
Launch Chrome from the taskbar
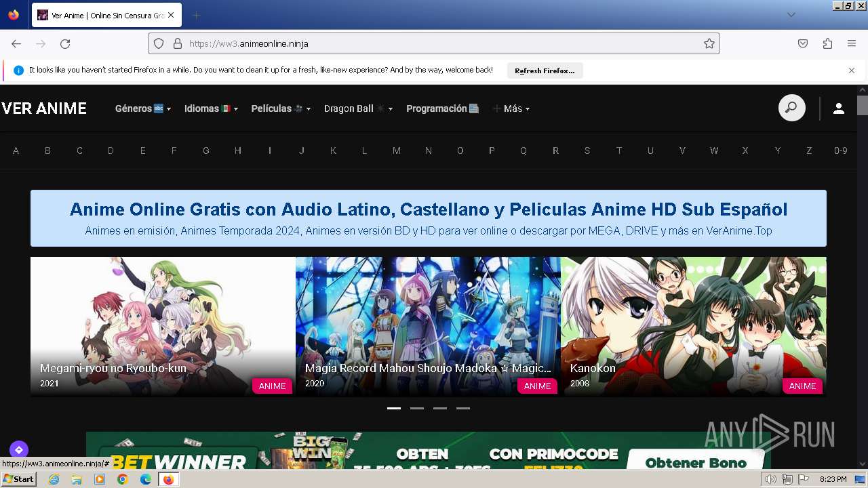pos(123,479)
